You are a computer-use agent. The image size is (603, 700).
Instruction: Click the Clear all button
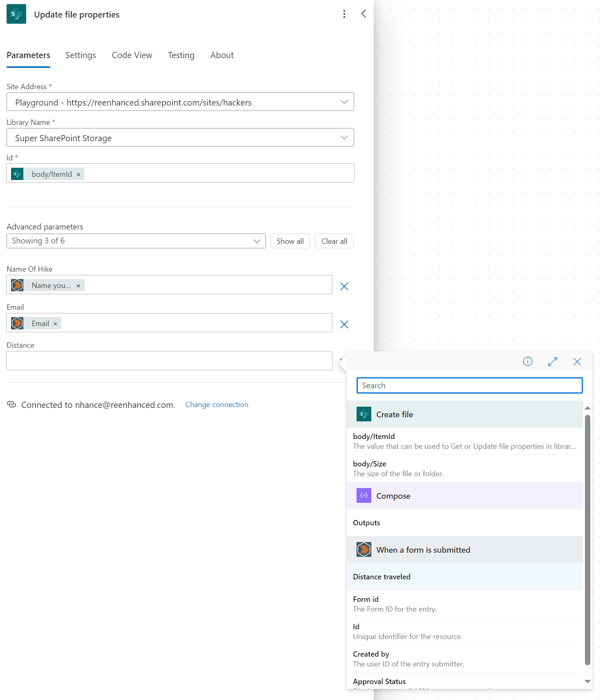tap(334, 241)
